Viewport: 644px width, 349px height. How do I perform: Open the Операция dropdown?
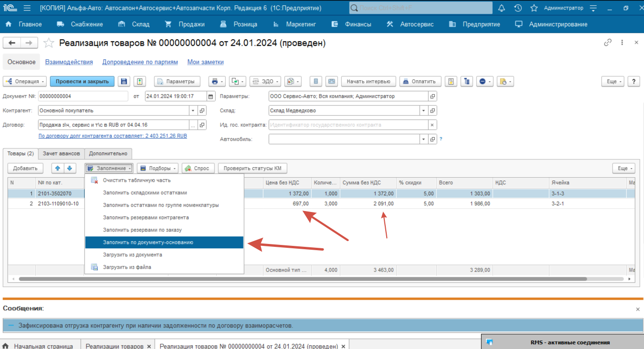[25, 82]
